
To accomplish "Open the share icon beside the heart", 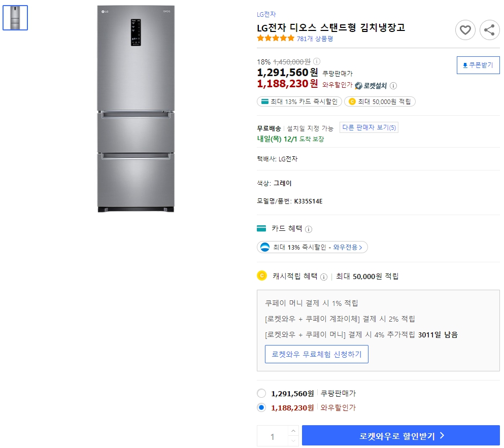I will (489, 30).
